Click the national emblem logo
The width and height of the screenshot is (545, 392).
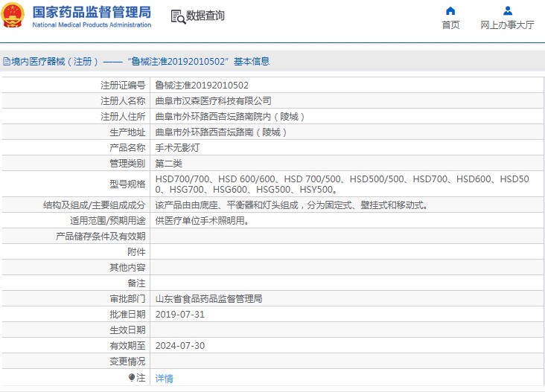pos(13,16)
